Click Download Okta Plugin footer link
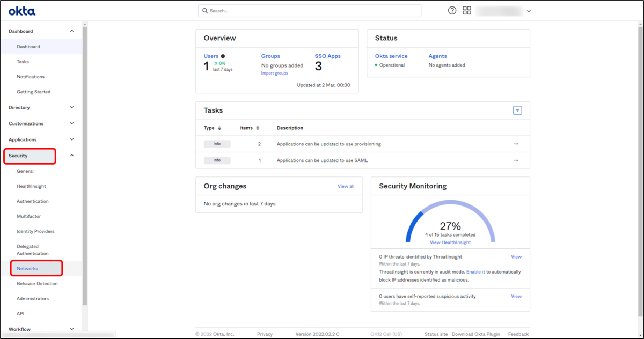 (x=477, y=334)
